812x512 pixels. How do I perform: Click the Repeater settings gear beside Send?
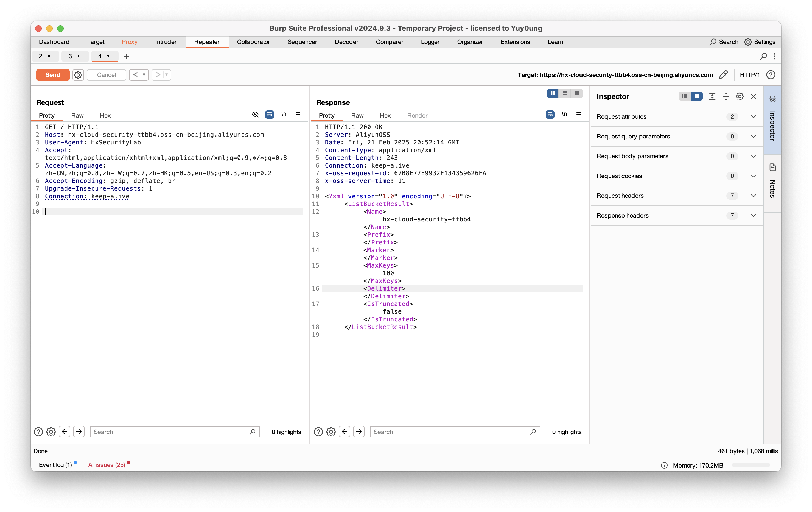coord(78,75)
